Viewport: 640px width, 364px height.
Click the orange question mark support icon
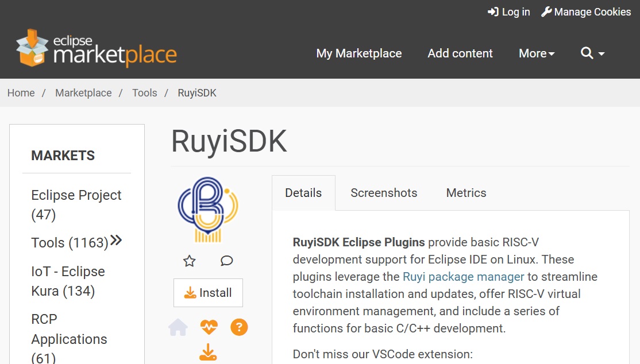point(239,327)
